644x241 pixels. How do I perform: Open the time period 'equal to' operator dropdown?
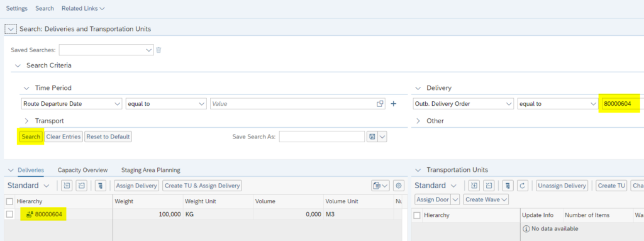202,104
